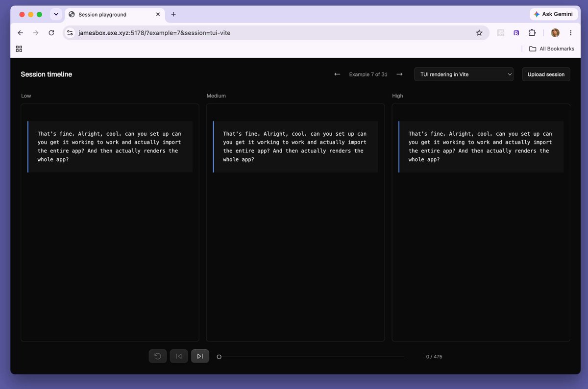Click the Session timeline heading
Image resolution: width=588 pixels, height=389 pixels.
pos(47,74)
